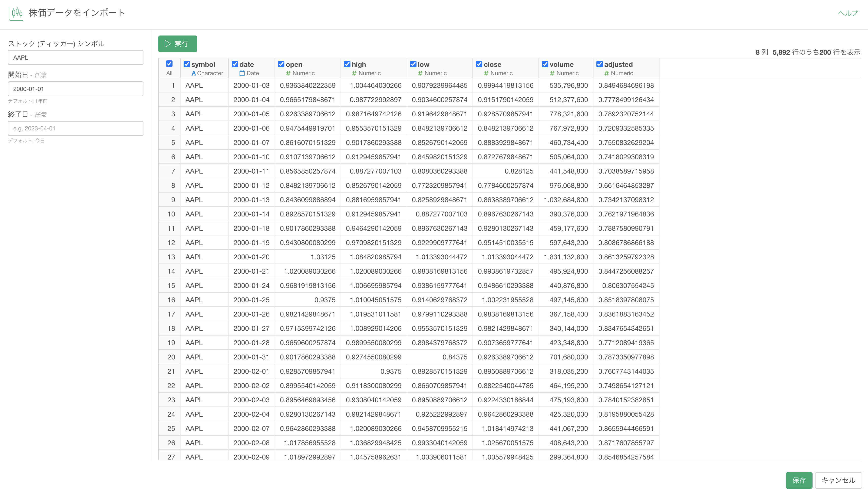Click the Character type icon under symbol
The height and width of the screenshot is (496, 868).
pos(193,73)
